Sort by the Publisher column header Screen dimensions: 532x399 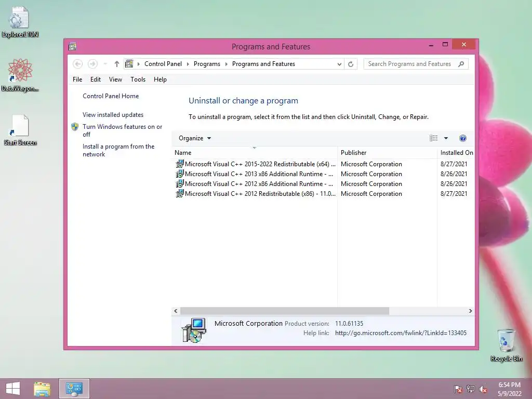[387, 153]
